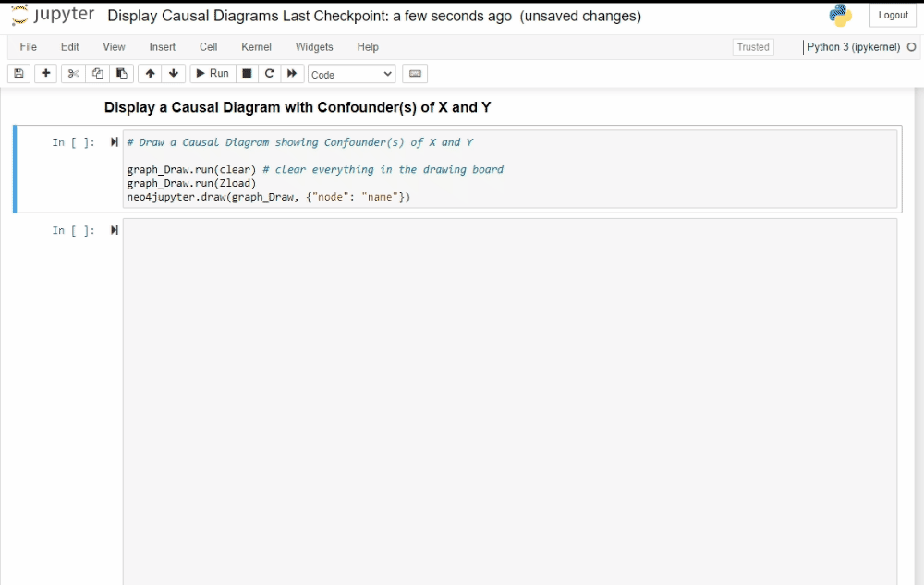
Task: Click inside the empty second code cell
Action: pos(508,370)
